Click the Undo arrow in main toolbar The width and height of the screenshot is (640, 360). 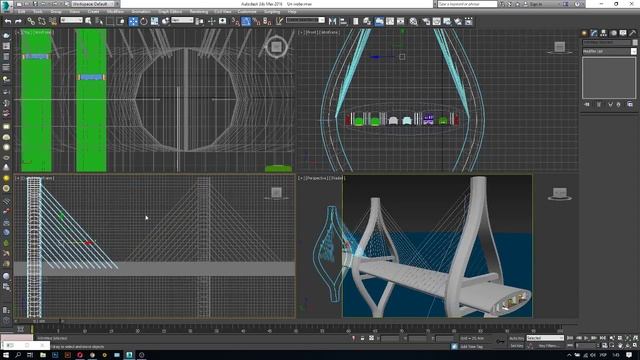pyautogui.click(x=7, y=21)
